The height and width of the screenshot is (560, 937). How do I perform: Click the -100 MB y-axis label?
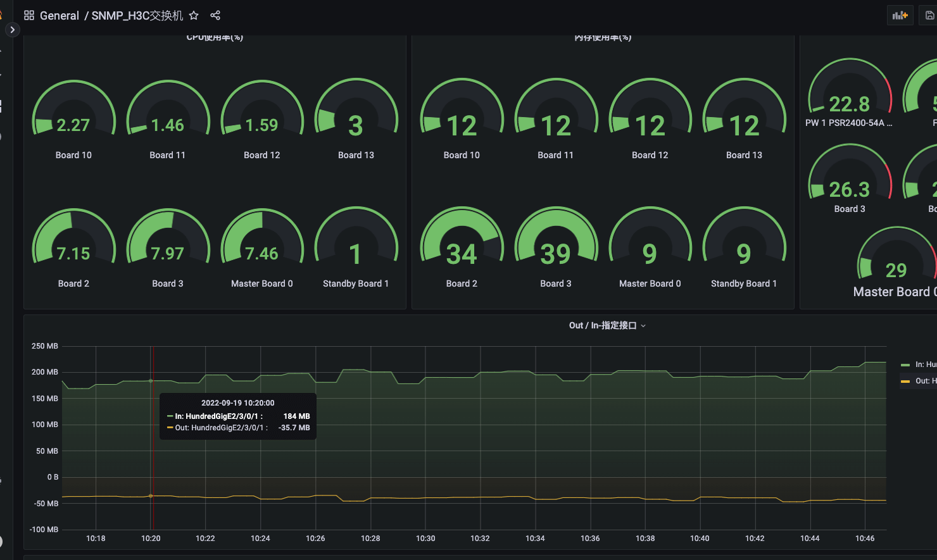44,530
